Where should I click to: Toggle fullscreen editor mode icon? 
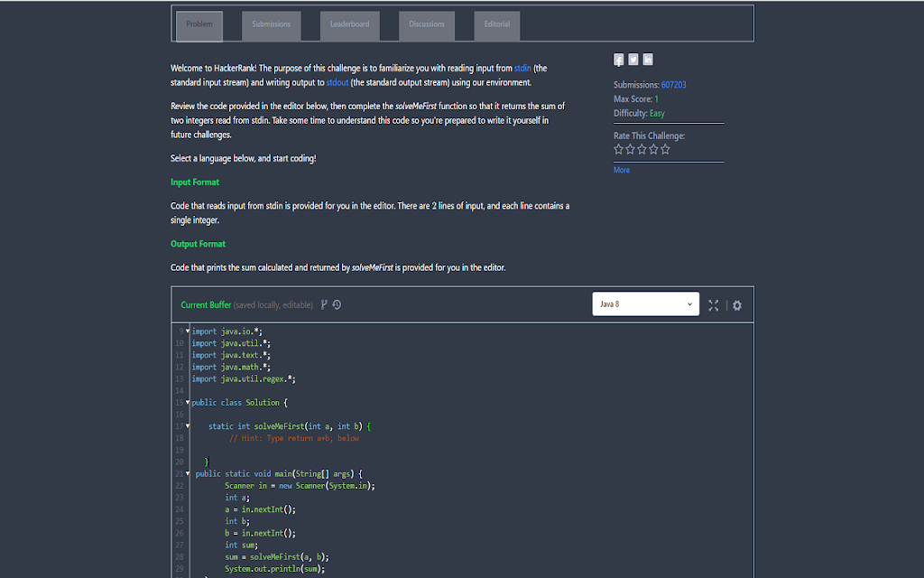(713, 305)
